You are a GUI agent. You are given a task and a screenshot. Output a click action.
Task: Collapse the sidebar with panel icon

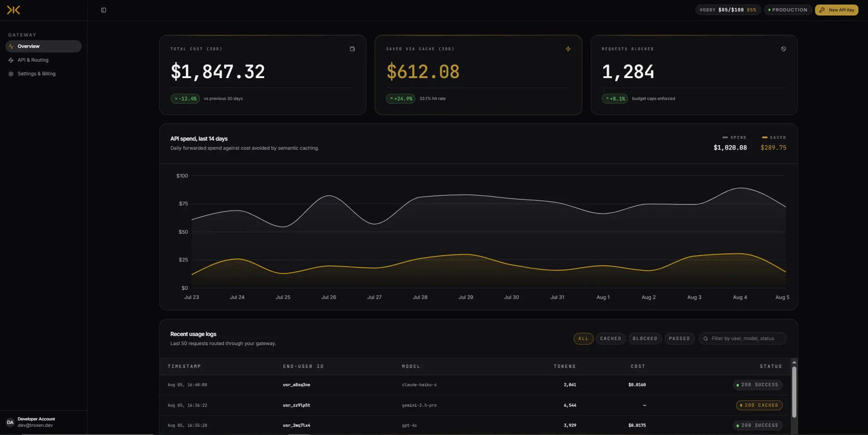[104, 10]
